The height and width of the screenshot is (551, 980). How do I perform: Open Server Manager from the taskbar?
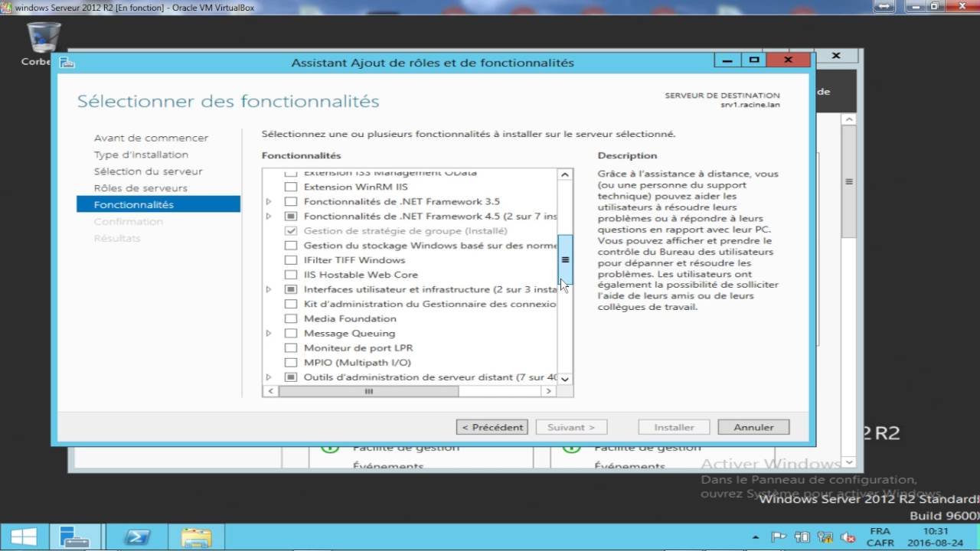[75, 537]
